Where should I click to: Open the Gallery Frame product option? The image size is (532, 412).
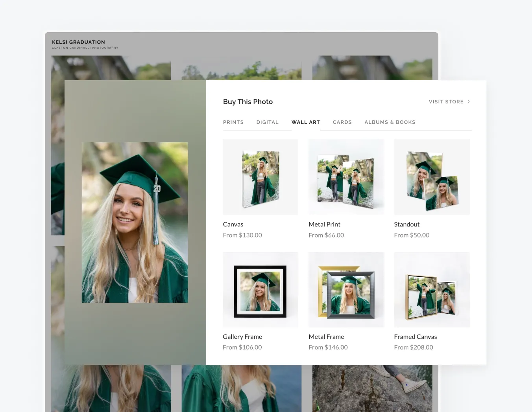click(x=260, y=289)
